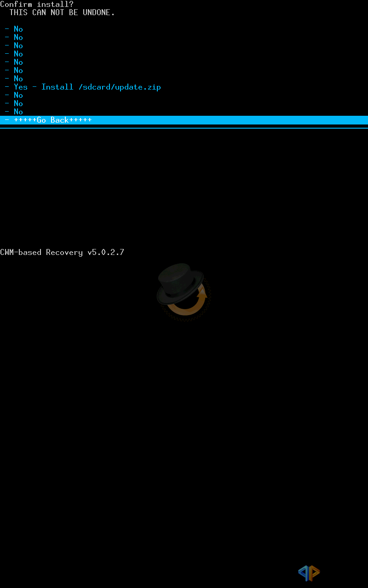
Task: Click the ClockworkMod hat logo
Action: click(x=183, y=291)
